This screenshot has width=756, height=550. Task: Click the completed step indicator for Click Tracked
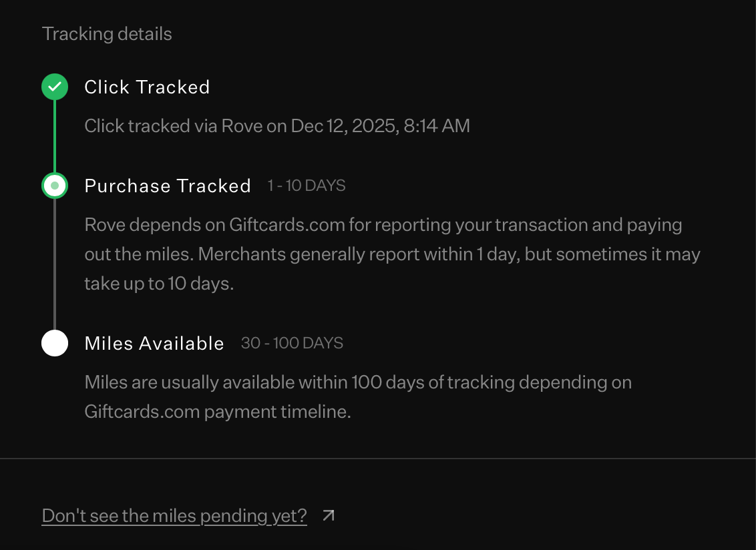(x=55, y=87)
